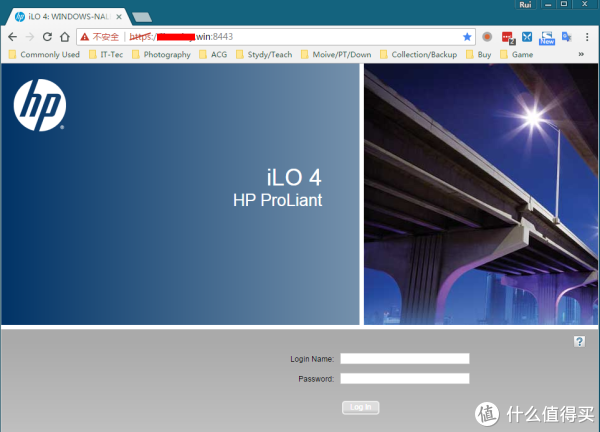Open the Commonly Used bookmark folder
This screenshot has height=432, width=600.
(44, 55)
